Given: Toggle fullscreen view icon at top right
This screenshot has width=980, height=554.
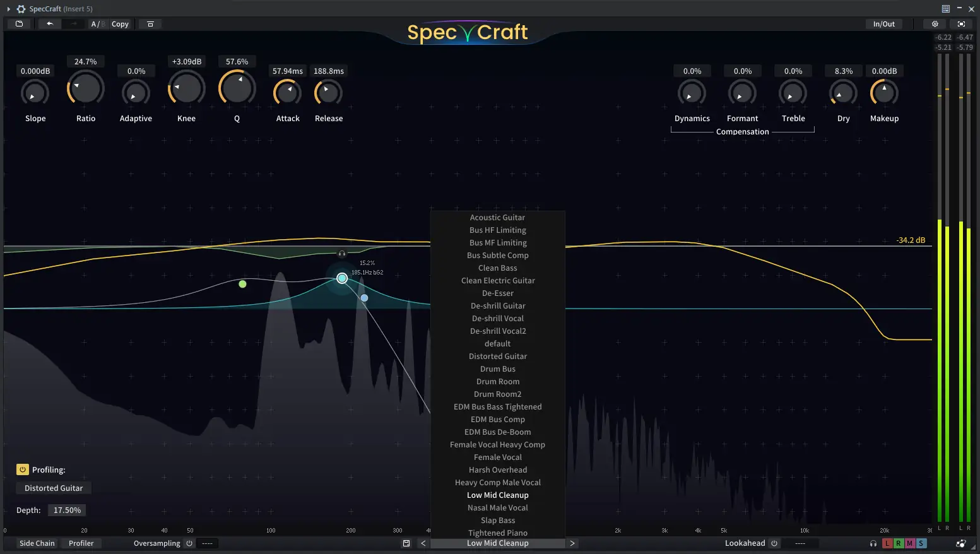Looking at the screenshot, I should (961, 24).
